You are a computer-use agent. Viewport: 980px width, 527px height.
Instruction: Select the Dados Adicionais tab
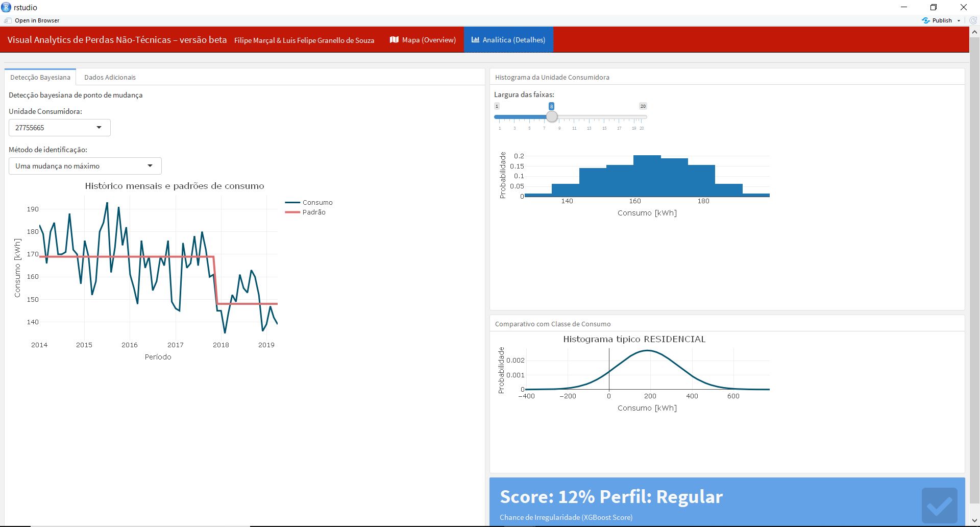(x=110, y=77)
